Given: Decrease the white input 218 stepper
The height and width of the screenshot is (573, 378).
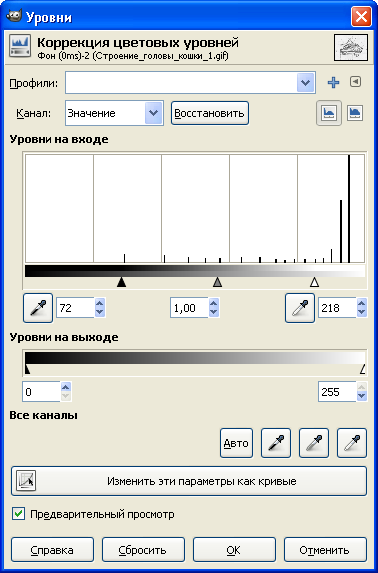Looking at the screenshot, I should [x=362, y=313].
